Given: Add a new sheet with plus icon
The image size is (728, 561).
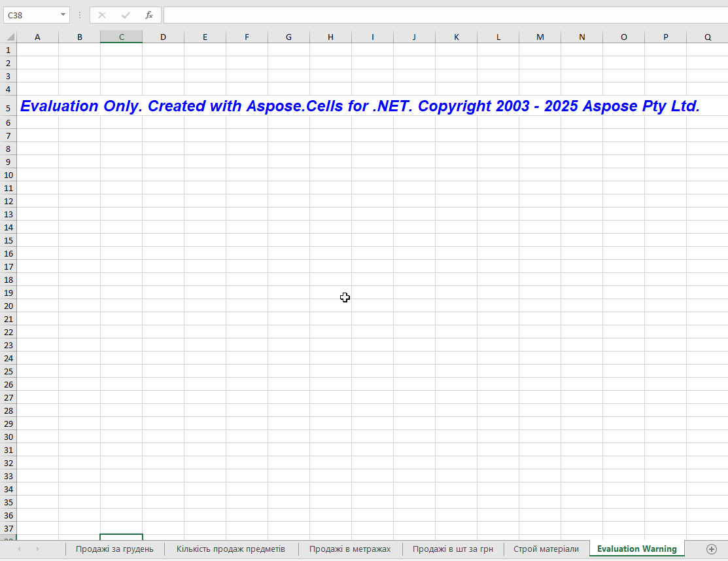Looking at the screenshot, I should coord(711,549).
